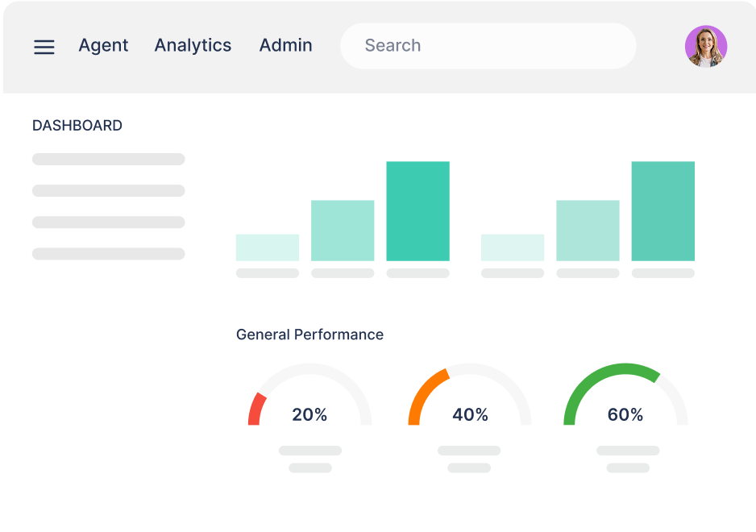The width and height of the screenshot is (756, 532).
Task: Click the smallest bar in right chart
Action: coord(512,247)
